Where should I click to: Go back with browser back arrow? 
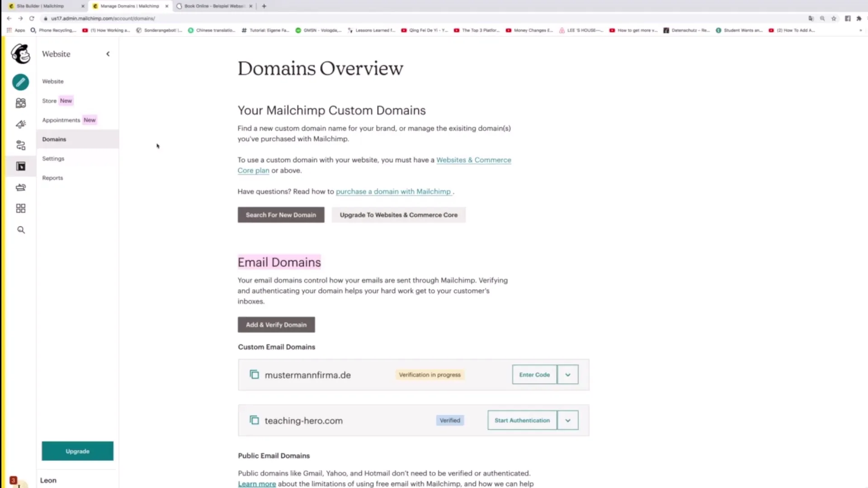[x=9, y=19]
